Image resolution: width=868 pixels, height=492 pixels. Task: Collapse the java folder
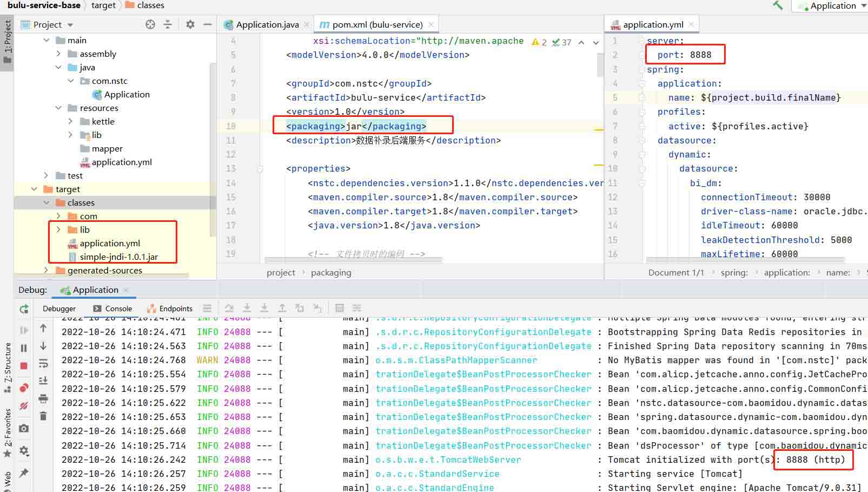pos(58,67)
